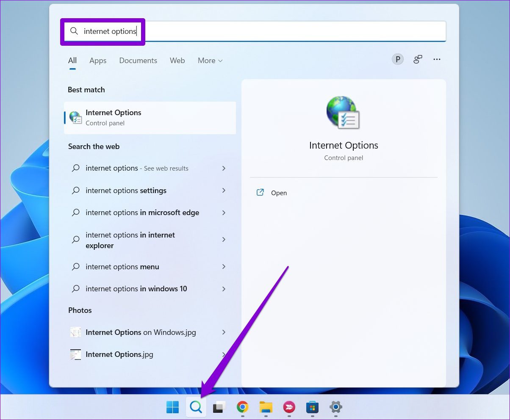Click the 'Best match' heading
The width and height of the screenshot is (510, 420).
86,90
